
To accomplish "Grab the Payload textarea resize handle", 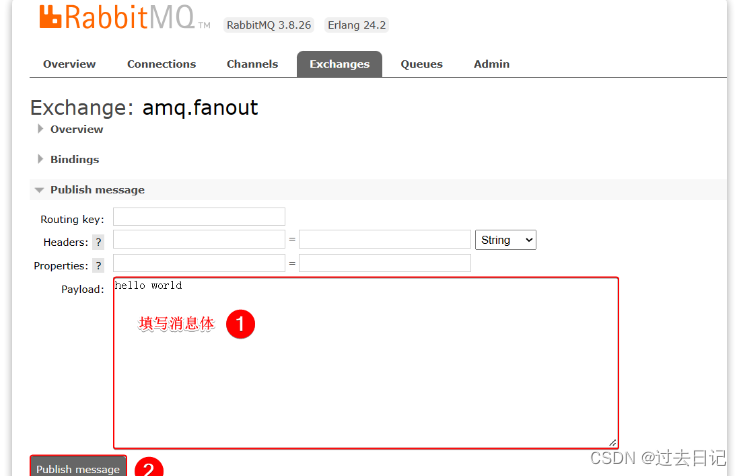I will click(x=613, y=443).
